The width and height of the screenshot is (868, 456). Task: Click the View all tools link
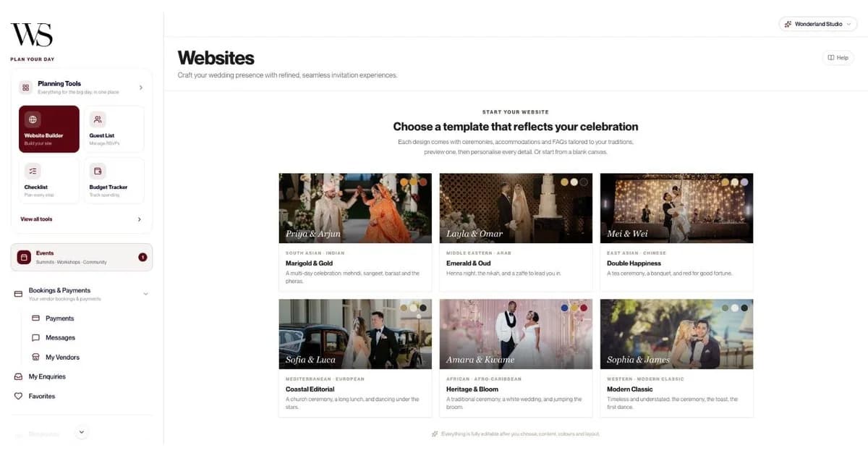pyautogui.click(x=36, y=219)
